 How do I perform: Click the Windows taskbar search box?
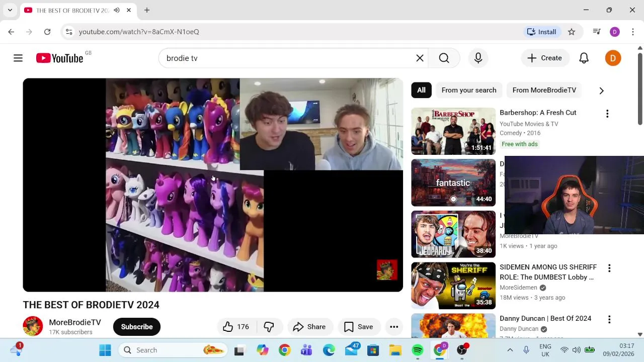click(x=173, y=350)
